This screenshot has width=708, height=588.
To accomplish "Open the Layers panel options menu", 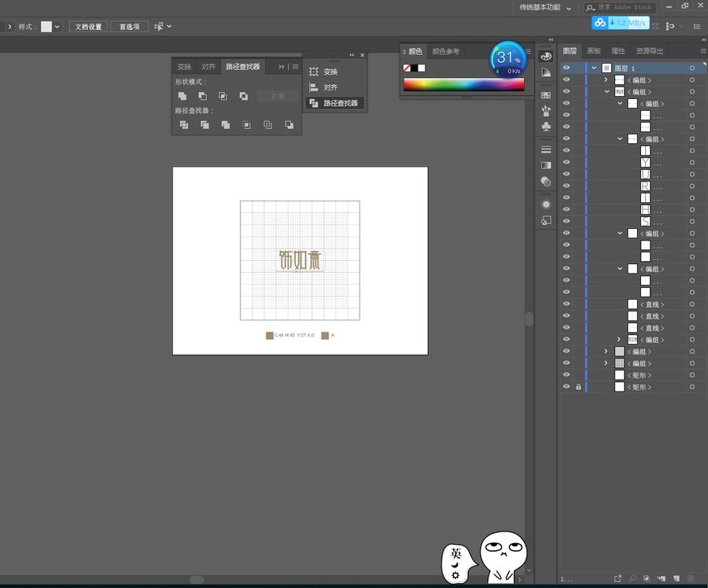I will click(x=703, y=51).
